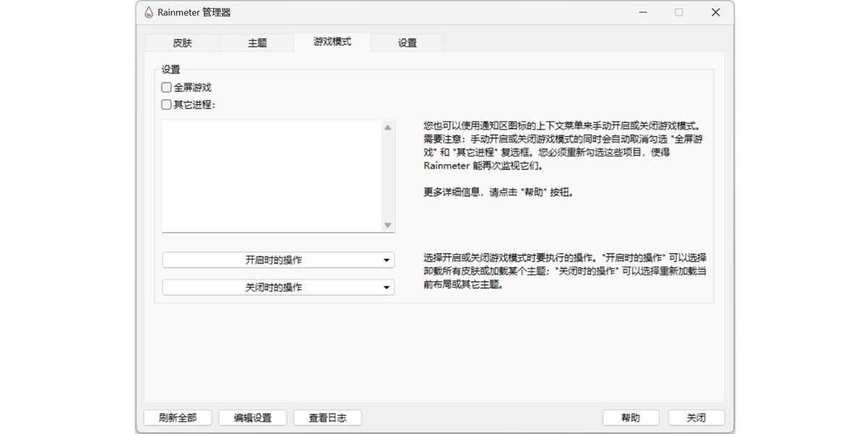Click the 查看日志 button

327,417
